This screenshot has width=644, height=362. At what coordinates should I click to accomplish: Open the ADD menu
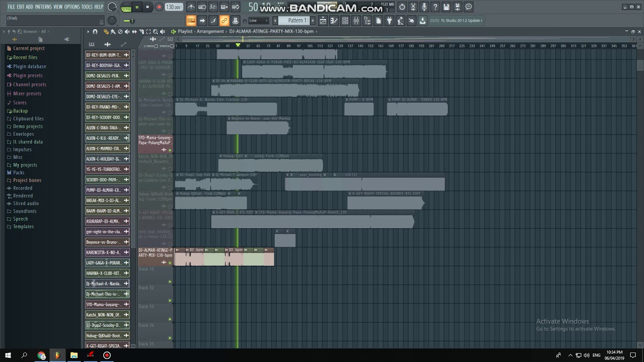point(30,7)
